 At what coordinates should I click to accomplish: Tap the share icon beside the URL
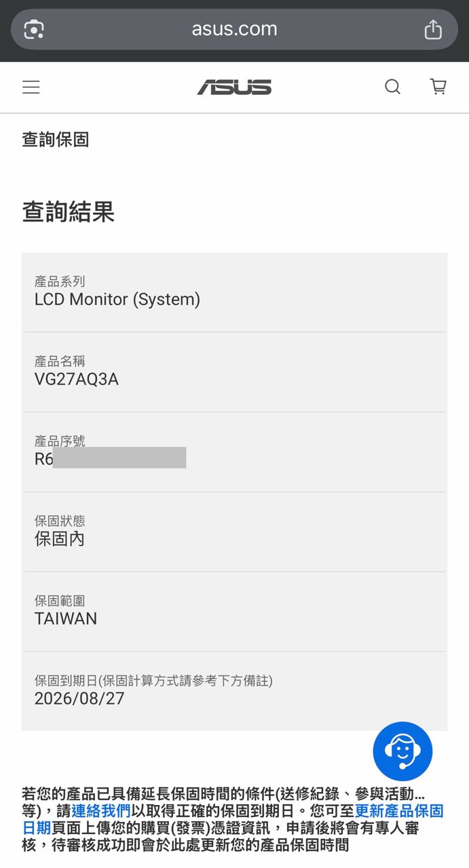coord(433,30)
